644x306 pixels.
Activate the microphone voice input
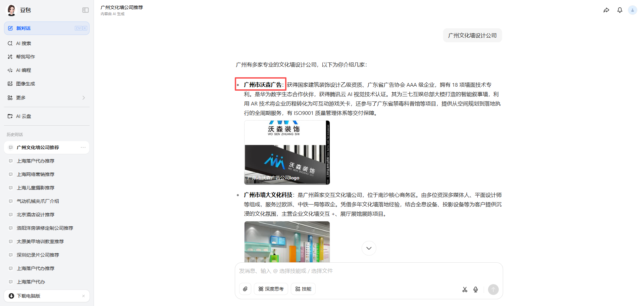(x=475, y=290)
